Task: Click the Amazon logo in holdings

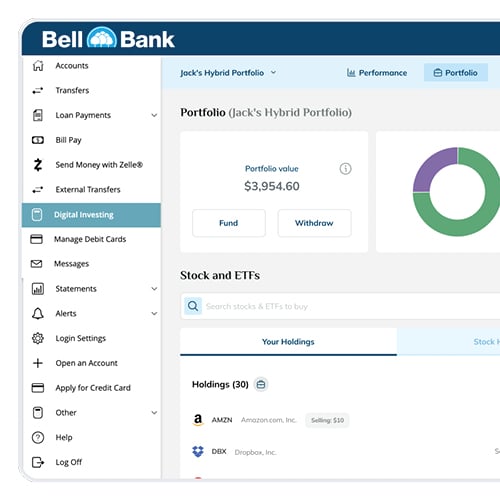Action: (x=198, y=420)
